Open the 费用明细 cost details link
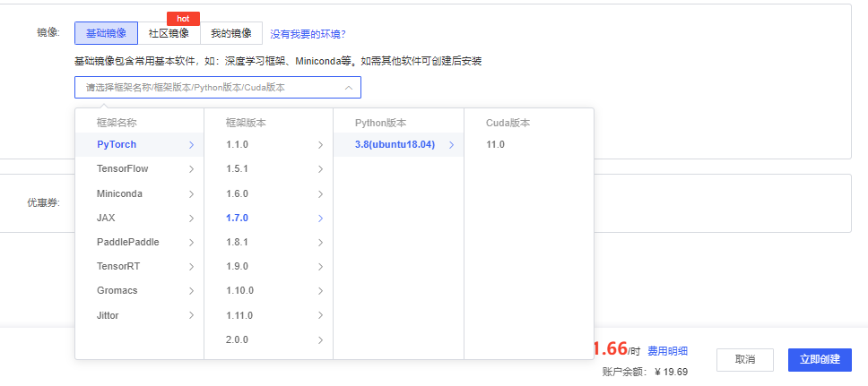Viewport: 868px width, 386px height. pos(668,350)
